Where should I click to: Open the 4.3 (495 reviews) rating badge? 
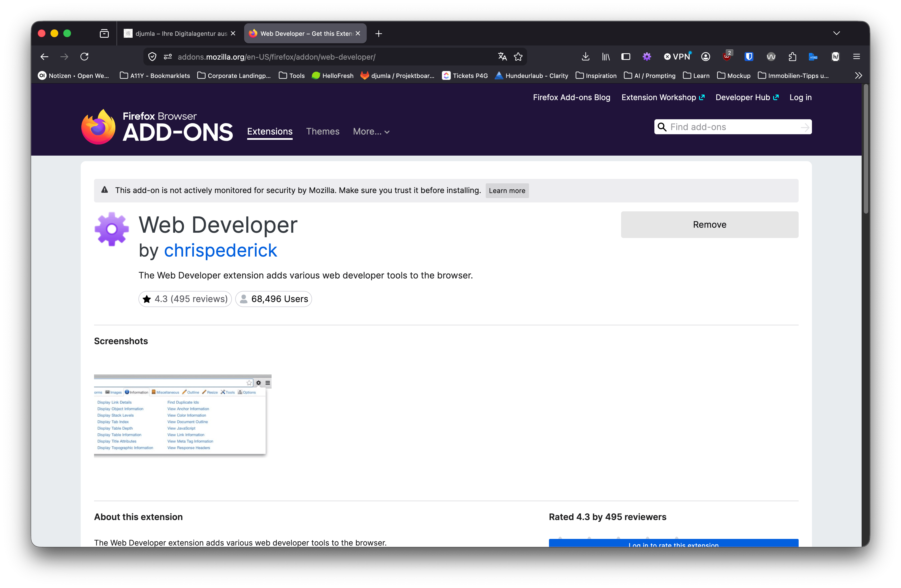tap(185, 299)
